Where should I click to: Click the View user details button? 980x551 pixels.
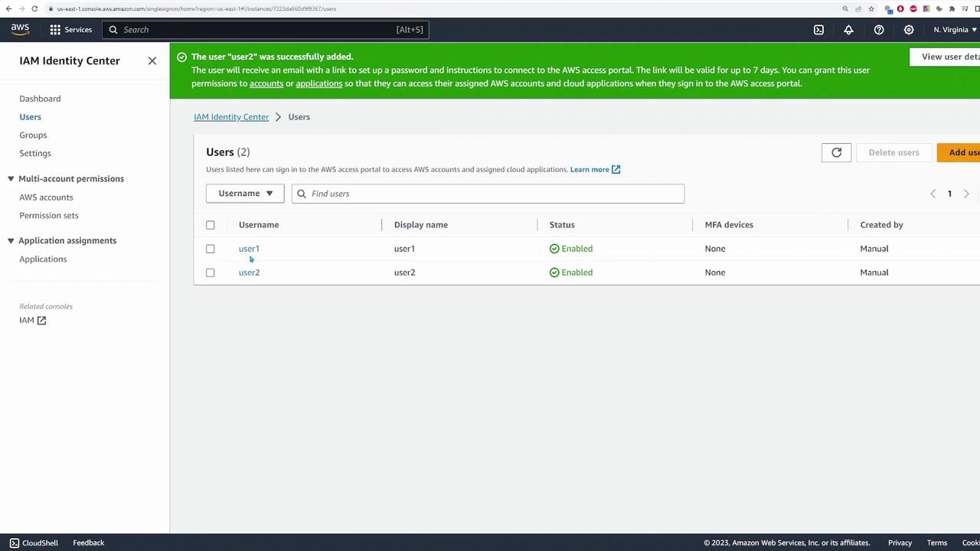[x=945, y=57]
